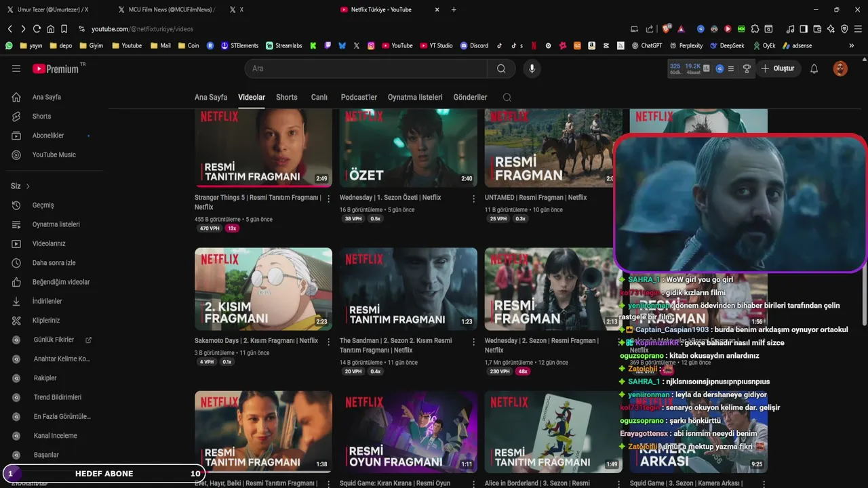
Task: Go to browser home page icon
Action: 50,29
